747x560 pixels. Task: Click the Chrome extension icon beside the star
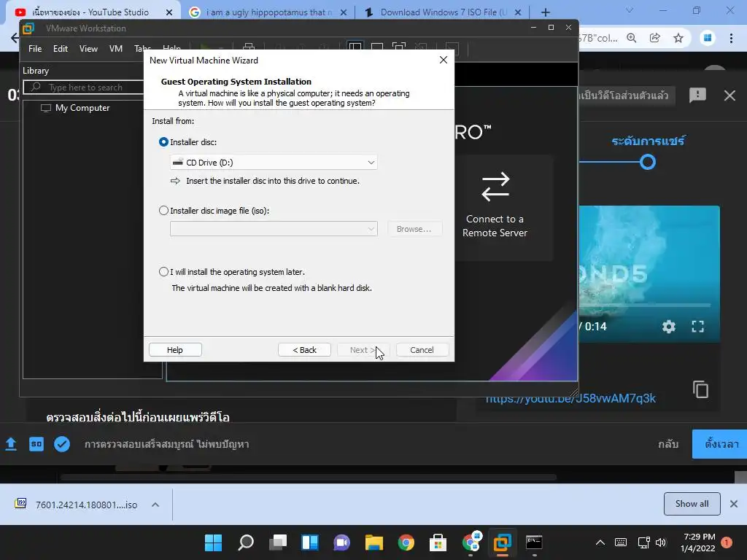[x=708, y=38]
